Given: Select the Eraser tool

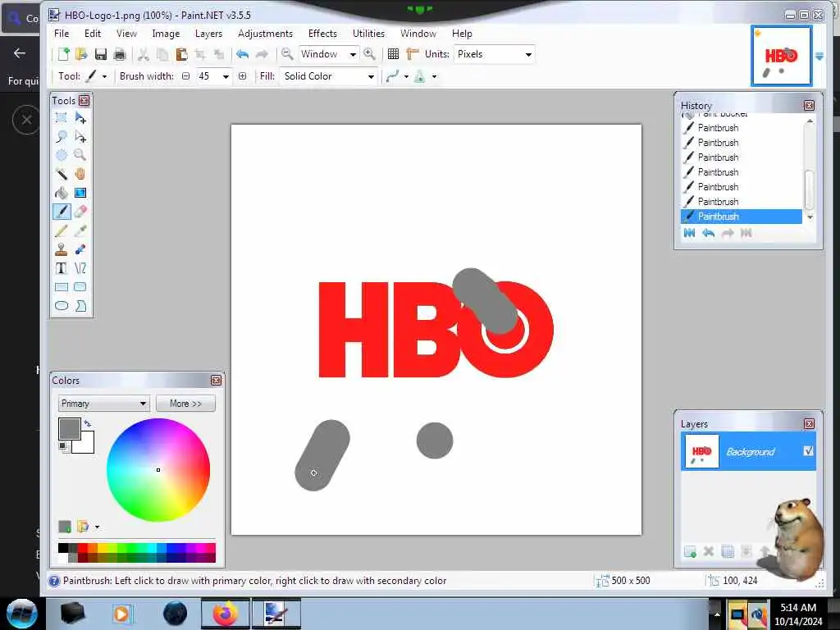Looking at the screenshot, I should pos(80,212).
